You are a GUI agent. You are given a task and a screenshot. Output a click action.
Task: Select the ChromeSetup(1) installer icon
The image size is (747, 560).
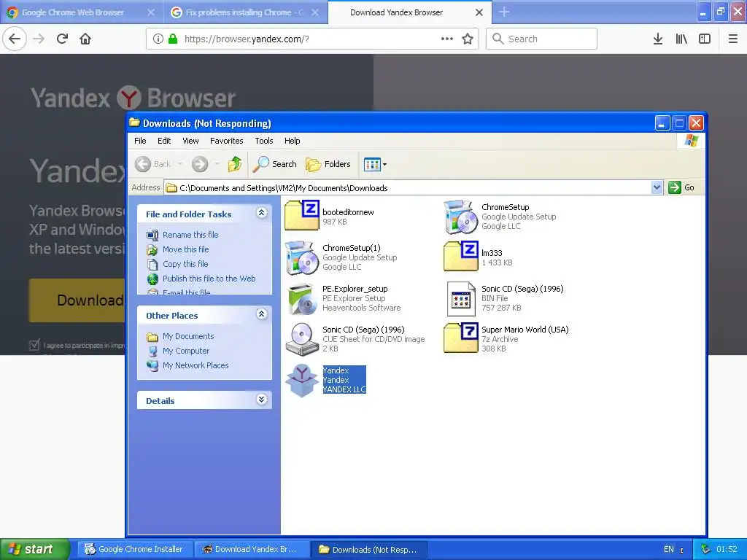click(301, 257)
